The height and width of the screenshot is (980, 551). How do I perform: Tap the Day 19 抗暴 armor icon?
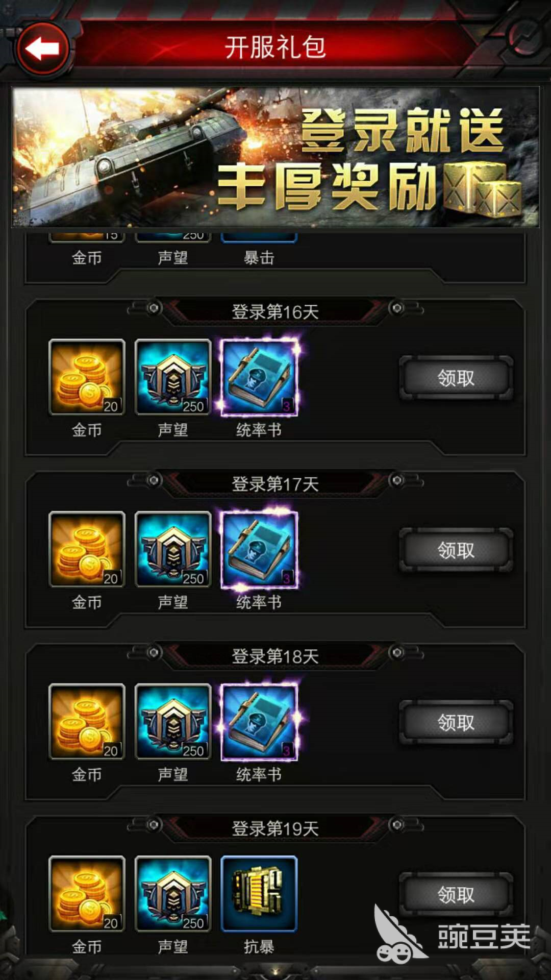tap(259, 894)
